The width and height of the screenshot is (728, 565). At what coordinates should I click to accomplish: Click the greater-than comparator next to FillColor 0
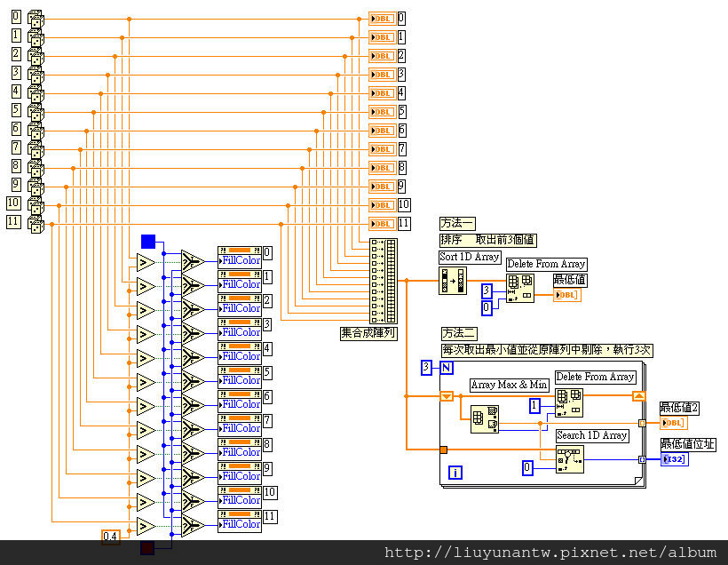pyautogui.click(x=146, y=263)
